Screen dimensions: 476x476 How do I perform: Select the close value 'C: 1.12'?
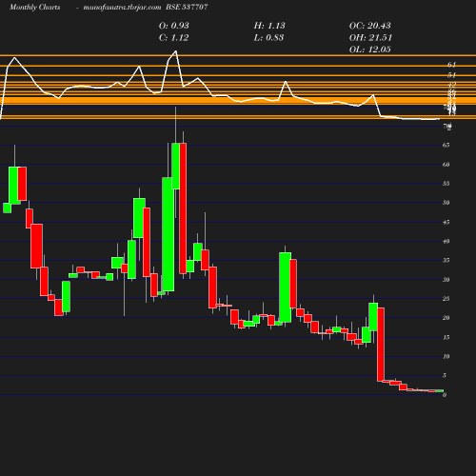pos(173,37)
